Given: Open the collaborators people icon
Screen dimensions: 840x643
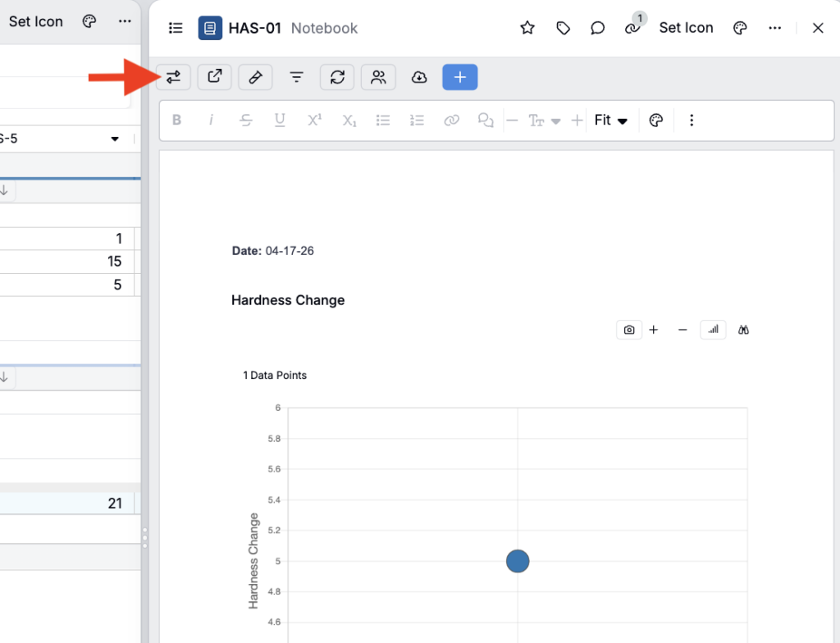Looking at the screenshot, I should (378, 77).
